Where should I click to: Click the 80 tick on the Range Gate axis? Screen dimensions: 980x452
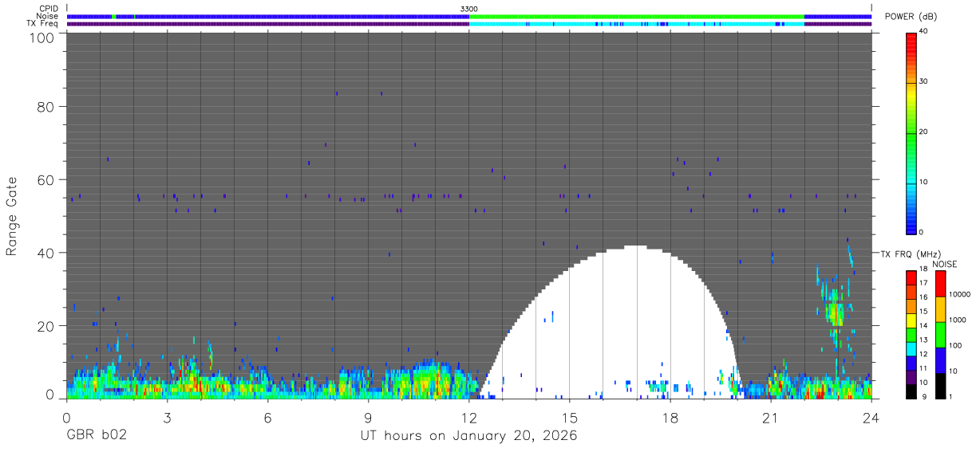pyautogui.click(x=45, y=107)
